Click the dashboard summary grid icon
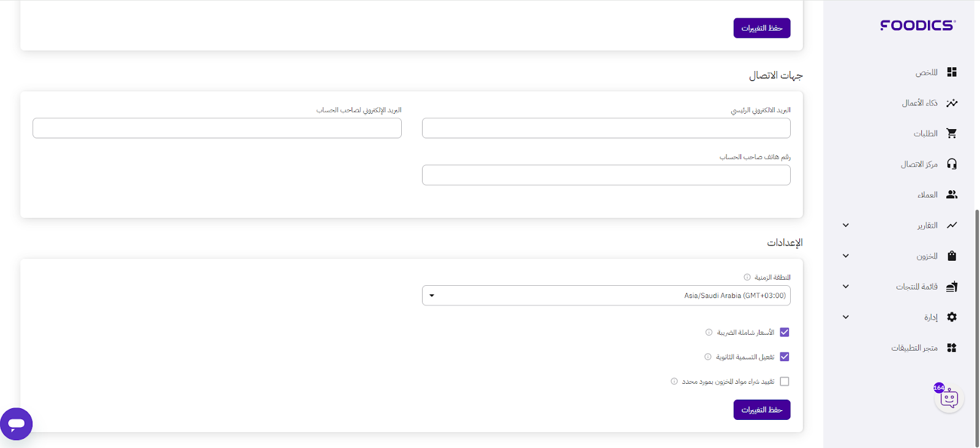The height and width of the screenshot is (448, 980). [x=951, y=72]
